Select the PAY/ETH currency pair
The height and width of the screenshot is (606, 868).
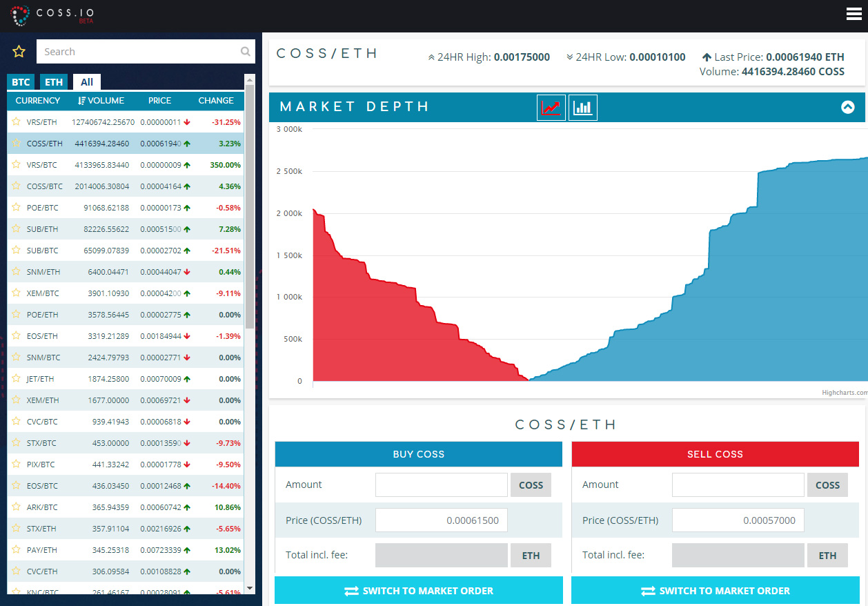coord(126,550)
